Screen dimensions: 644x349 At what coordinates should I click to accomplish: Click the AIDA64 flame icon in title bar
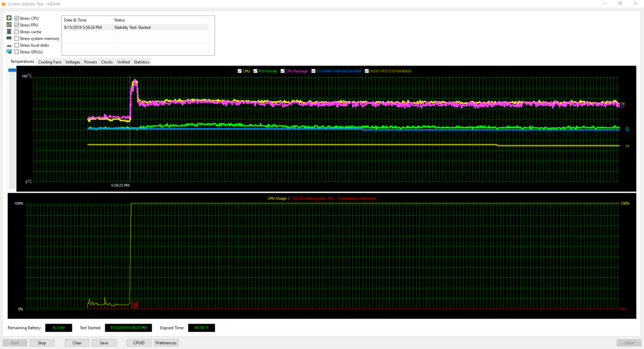[x=4, y=4]
